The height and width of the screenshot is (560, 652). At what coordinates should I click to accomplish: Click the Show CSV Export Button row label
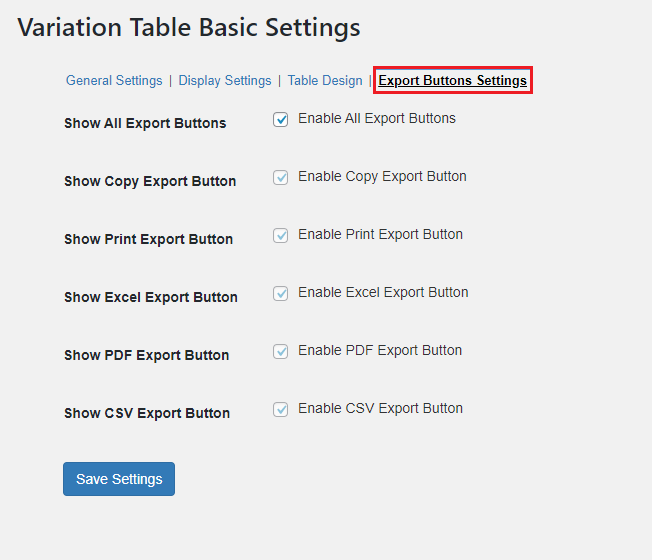point(147,414)
